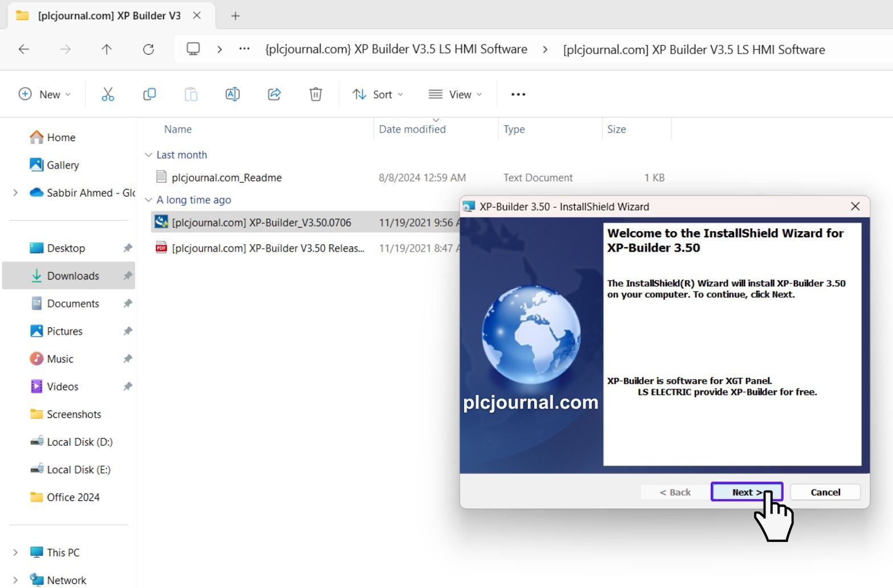This screenshot has height=588, width=893.
Task: Open Videos quick access folder
Action: (x=63, y=386)
